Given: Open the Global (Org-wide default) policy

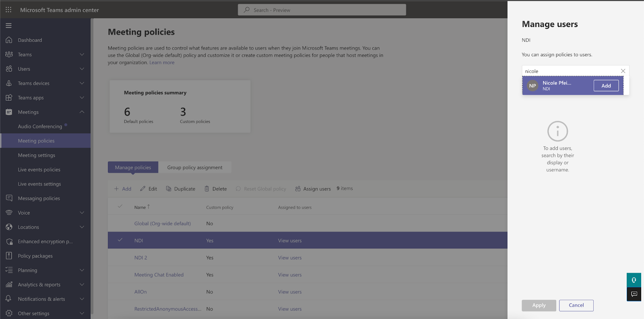Looking at the screenshot, I should (163, 224).
